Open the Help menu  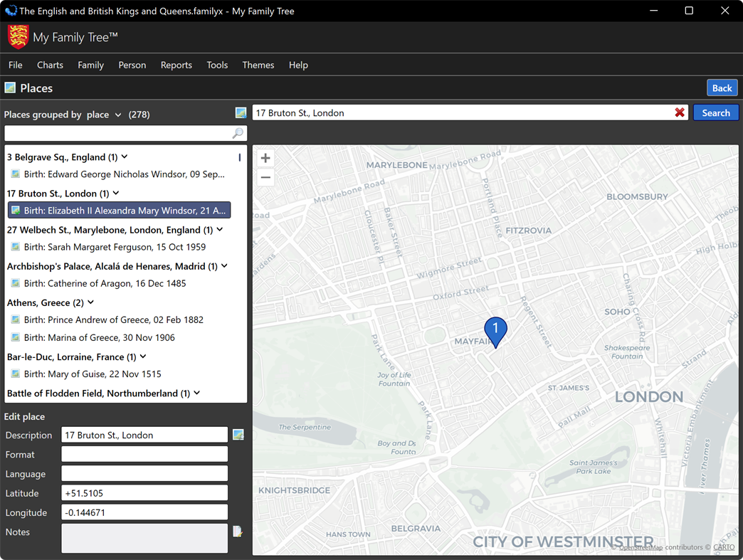coord(298,65)
